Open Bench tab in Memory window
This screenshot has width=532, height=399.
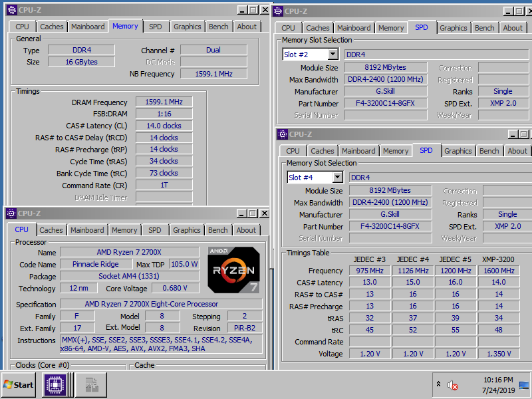[219, 27]
